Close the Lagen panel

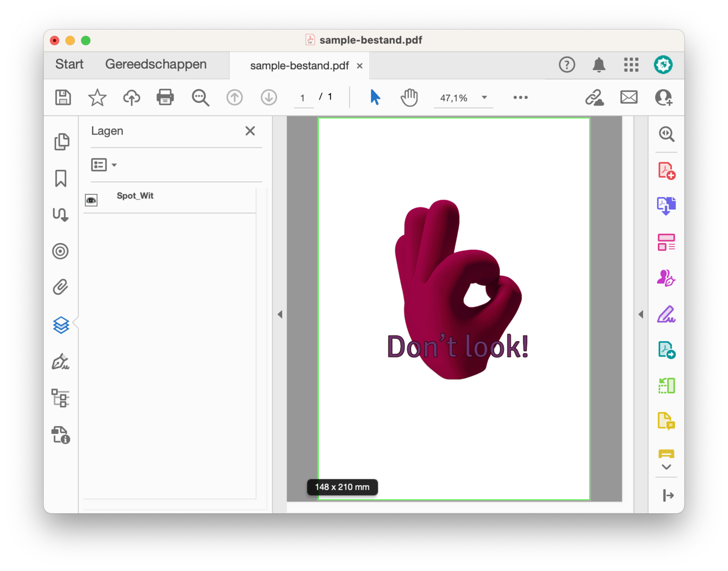[x=250, y=131]
